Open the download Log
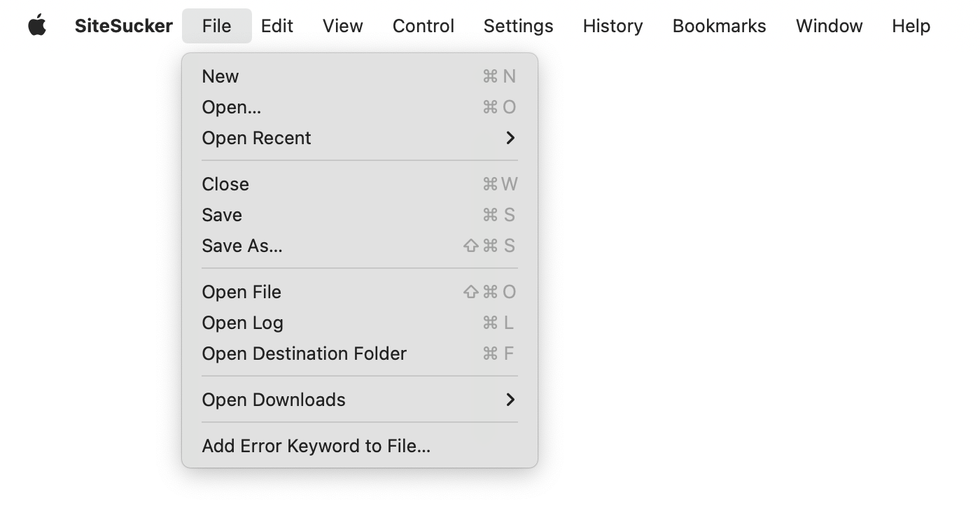The height and width of the screenshot is (518, 980). coord(242,323)
